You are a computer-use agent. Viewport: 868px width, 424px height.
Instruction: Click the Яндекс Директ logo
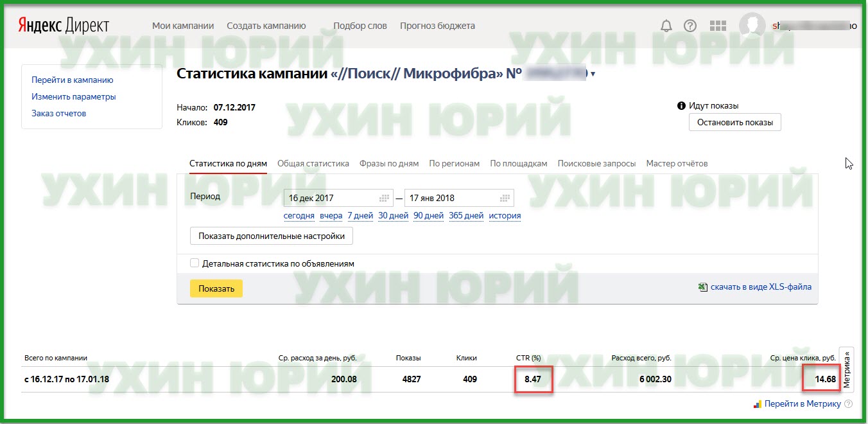(62, 26)
